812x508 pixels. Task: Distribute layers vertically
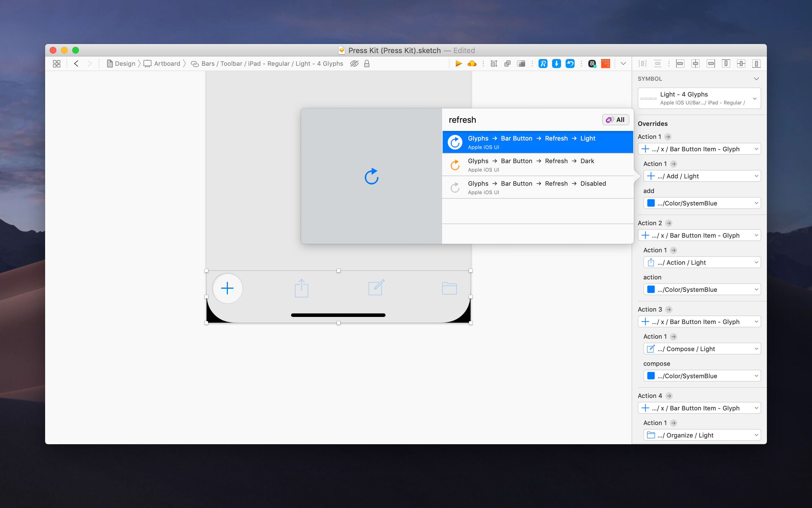[658, 63]
